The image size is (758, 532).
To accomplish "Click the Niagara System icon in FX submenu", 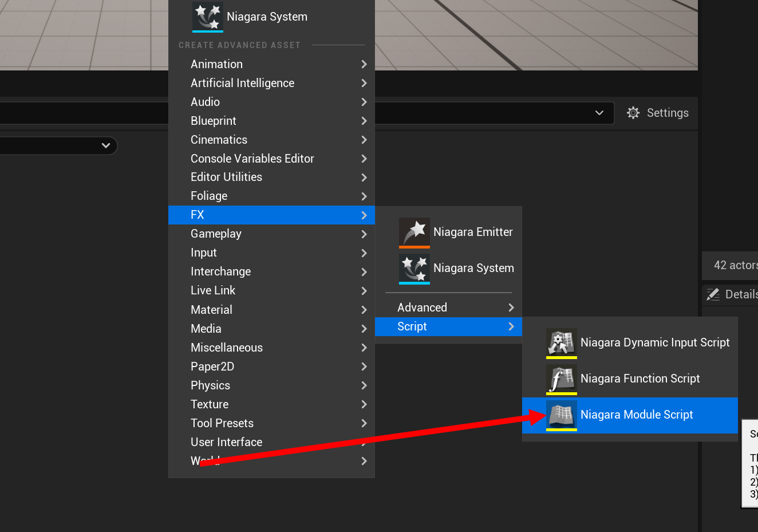I will click(x=414, y=269).
